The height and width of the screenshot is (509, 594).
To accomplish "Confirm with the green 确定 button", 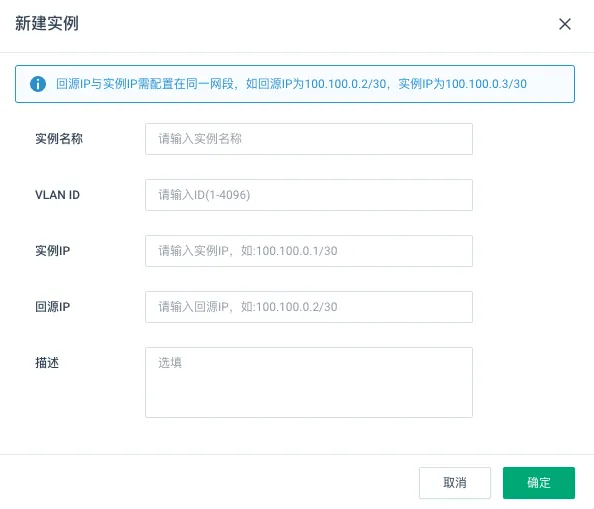I will (x=539, y=482).
